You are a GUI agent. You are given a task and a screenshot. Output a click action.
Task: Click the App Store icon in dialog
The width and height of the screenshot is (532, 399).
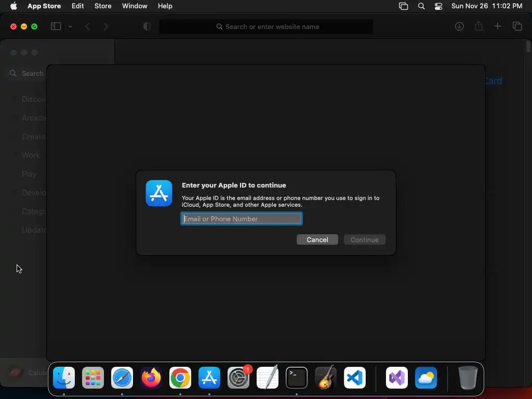(159, 193)
